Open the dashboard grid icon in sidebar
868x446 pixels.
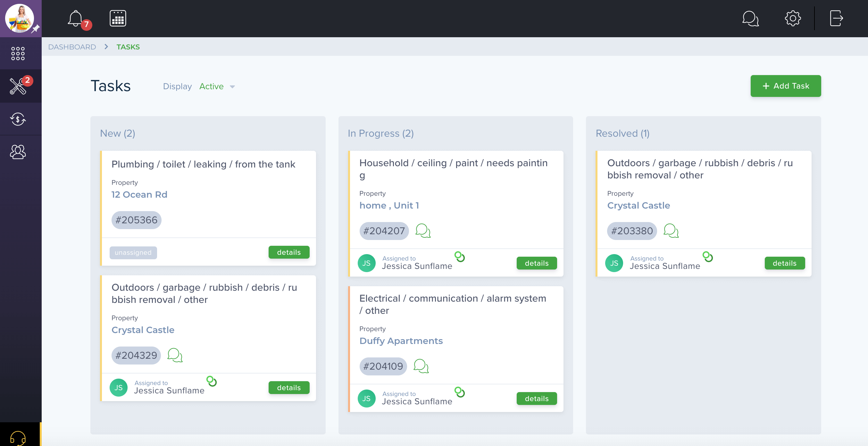click(x=18, y=53)
